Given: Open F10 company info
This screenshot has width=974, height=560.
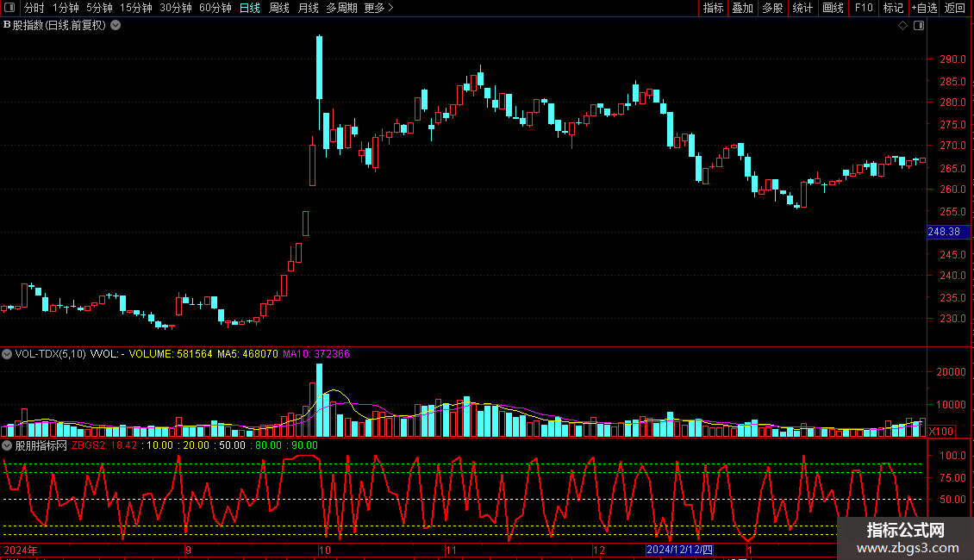Looking at the screenshot, I should [864, 8].
